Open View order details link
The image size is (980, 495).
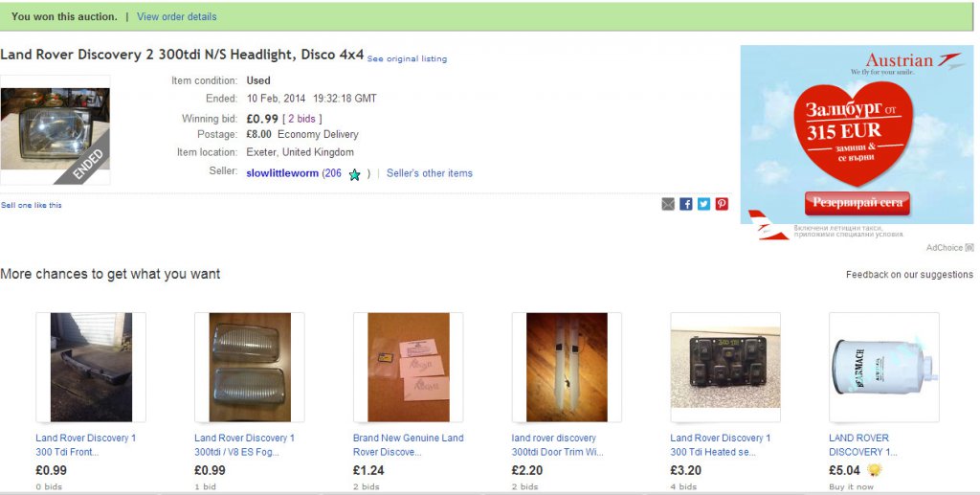click(x=177, y=17)
